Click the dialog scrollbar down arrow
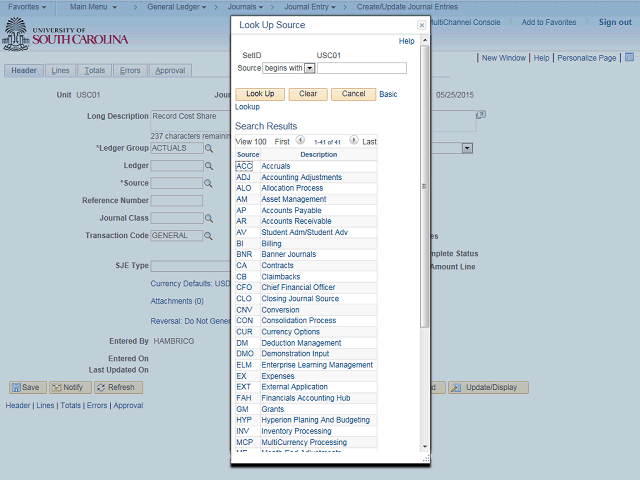The image size is (640, 480). [424, 447]
